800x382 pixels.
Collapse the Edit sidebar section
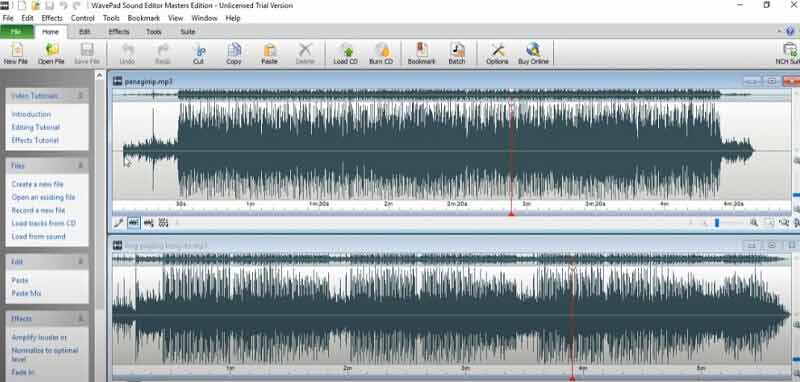80,261
